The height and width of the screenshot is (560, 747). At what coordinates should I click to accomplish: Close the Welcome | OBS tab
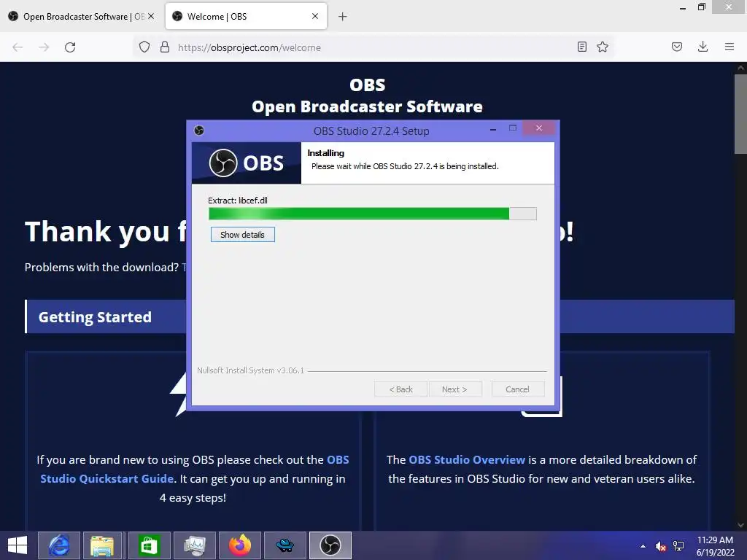coord(315,16)
